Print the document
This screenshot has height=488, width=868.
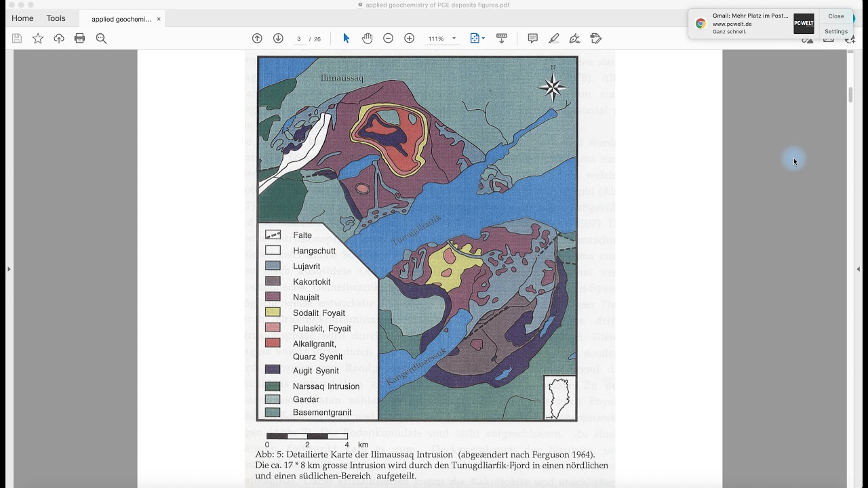point(80,39)
